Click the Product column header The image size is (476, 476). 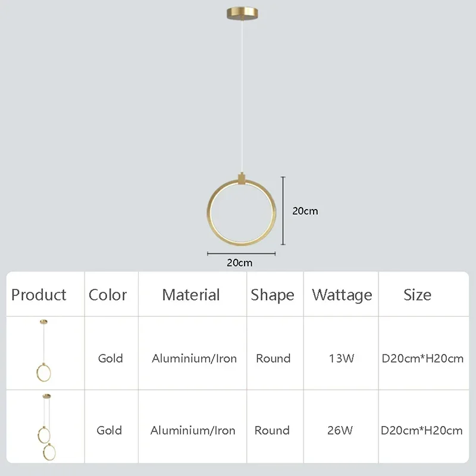[39, 295]
